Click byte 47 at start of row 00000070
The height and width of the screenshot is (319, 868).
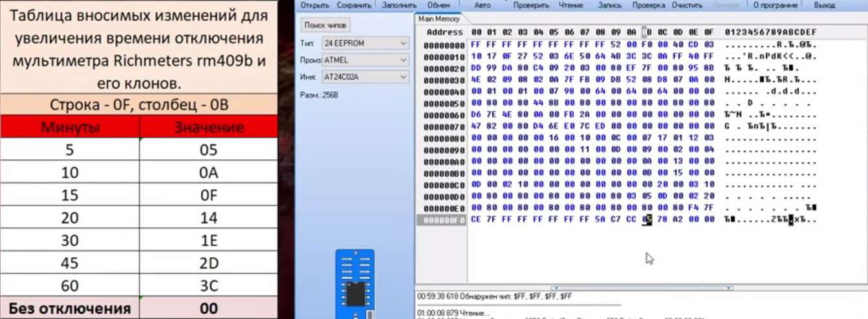coord(476,127)
